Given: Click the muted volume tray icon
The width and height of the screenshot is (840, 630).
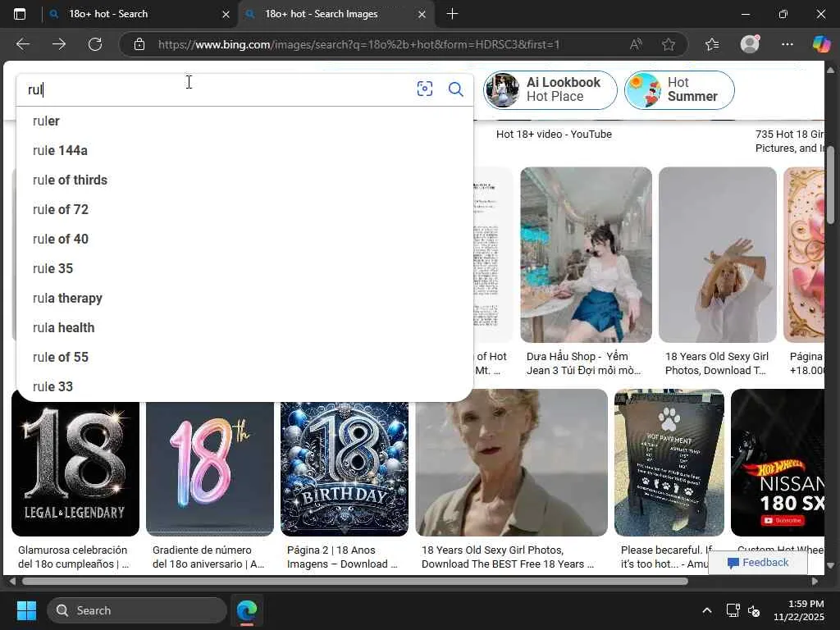Looking at the screenshot, I should tap(754, 610).
